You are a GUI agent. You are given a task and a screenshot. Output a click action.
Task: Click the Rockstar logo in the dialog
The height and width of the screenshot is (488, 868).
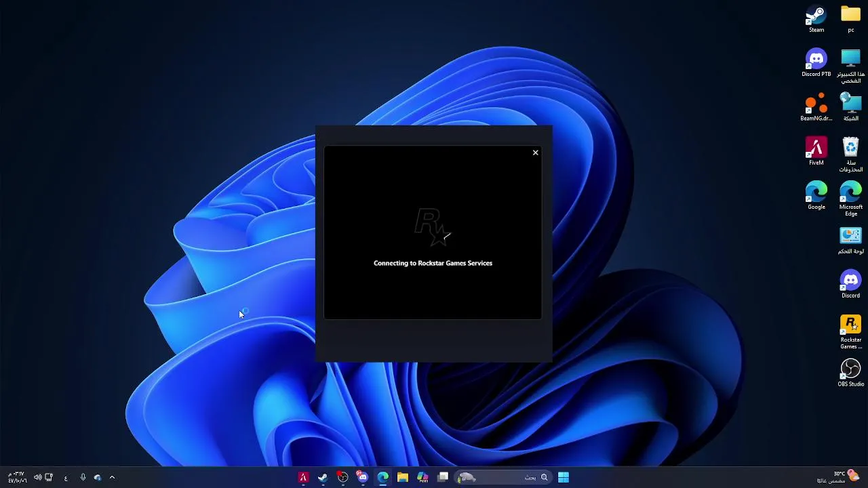coord(433,228)
